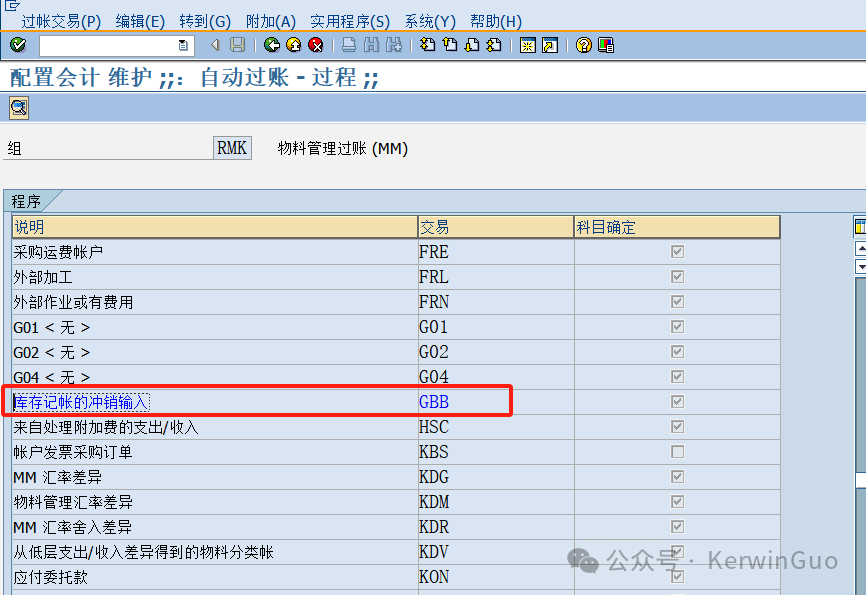Click the table scroll down arrow
Screen dimensions: 866x595
(860, 267)
